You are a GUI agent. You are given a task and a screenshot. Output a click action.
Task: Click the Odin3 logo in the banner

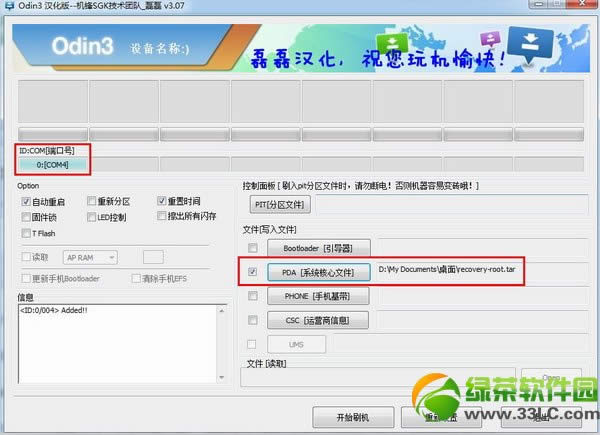[83, 46]
